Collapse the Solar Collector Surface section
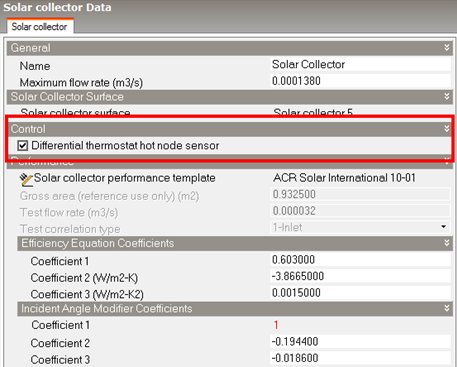 pos(447,97)
